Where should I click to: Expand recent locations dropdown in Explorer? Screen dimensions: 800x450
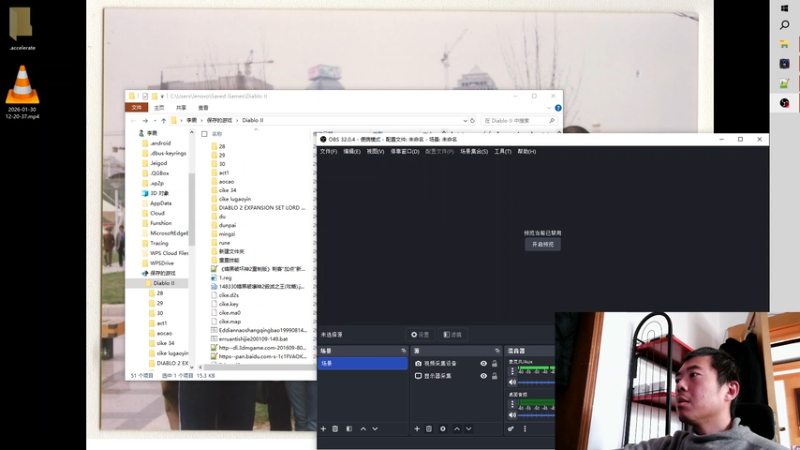155,120
